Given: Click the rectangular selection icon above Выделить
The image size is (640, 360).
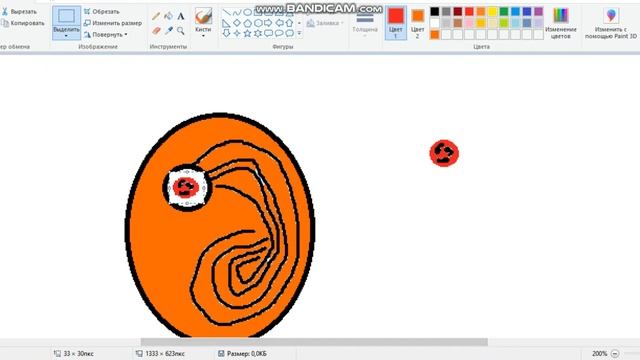Looking at the screenshot, I should 66,16.
